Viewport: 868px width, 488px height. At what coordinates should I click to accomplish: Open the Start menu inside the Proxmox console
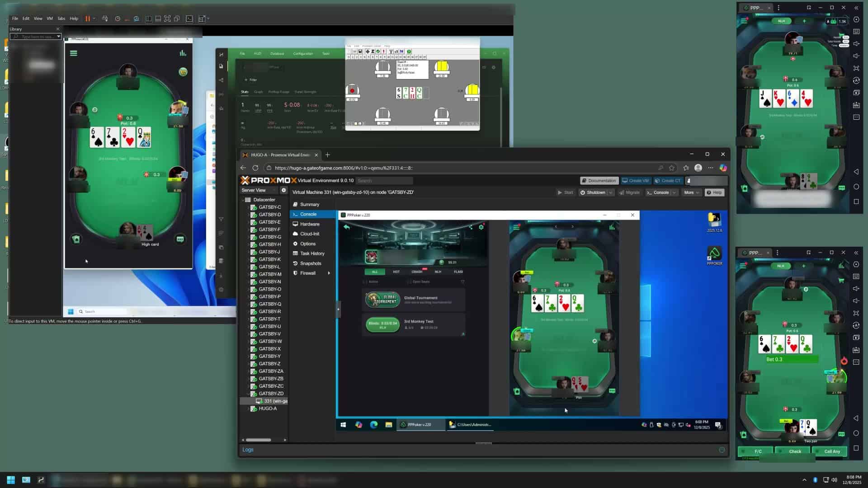click(x=343, y=425)
